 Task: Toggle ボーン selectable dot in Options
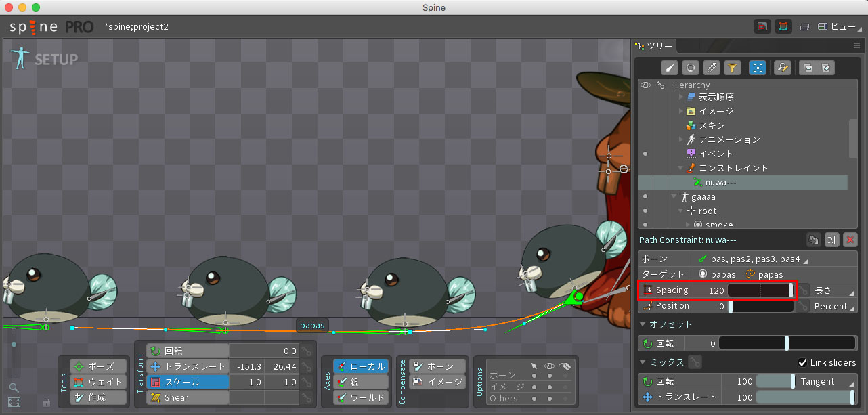pos(534,375)
